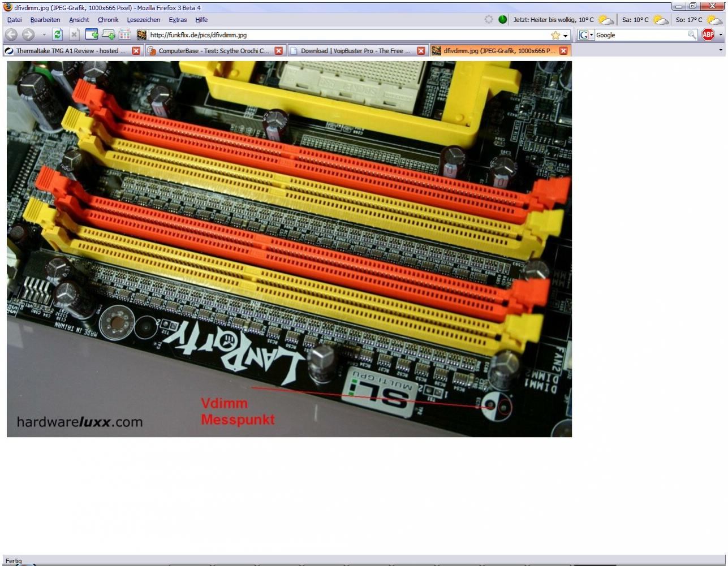The width and height of the screenshot is (728, 566).
Task: Open the Lesezeichen menu
Action: pyautogui.click(x=144, y=20)
